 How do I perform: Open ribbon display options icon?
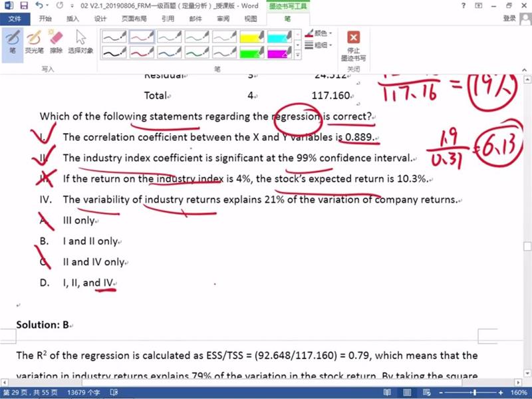click(x=478, y=5)
